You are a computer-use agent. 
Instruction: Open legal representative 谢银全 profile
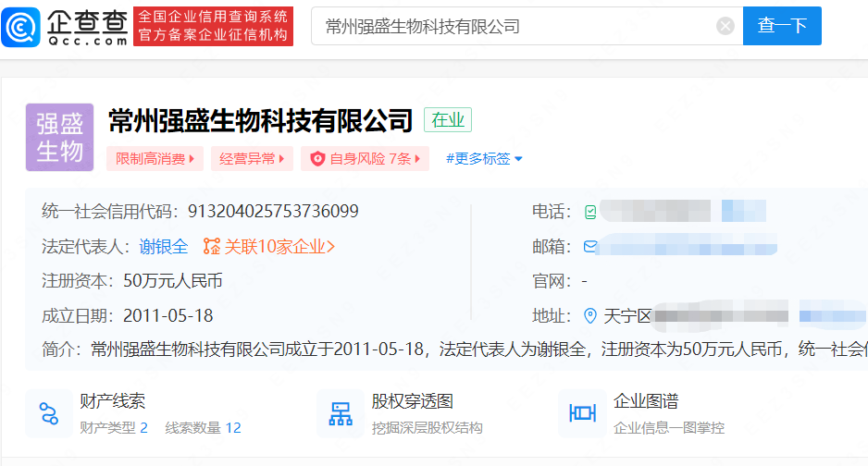(x=163, y=247)
